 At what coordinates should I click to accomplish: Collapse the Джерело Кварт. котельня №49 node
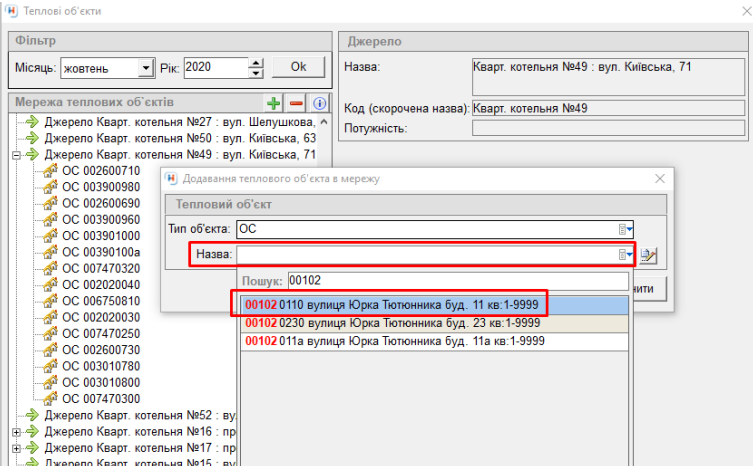pos(16,155)
